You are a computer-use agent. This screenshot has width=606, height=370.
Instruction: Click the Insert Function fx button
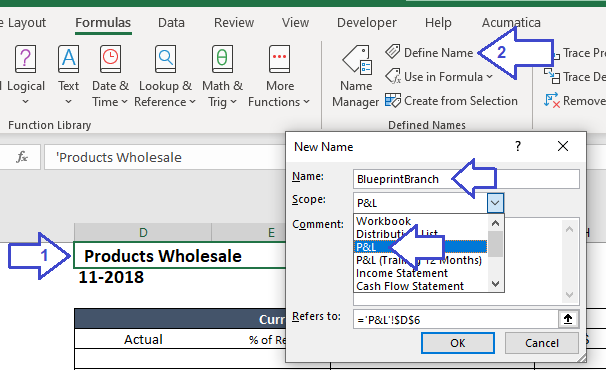coord(22,157)
